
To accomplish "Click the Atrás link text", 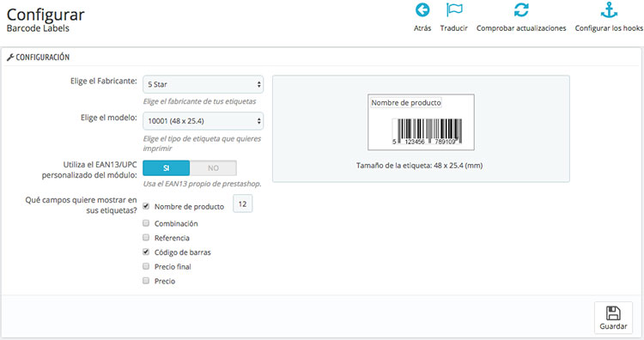I will click(x=422, y=28).
